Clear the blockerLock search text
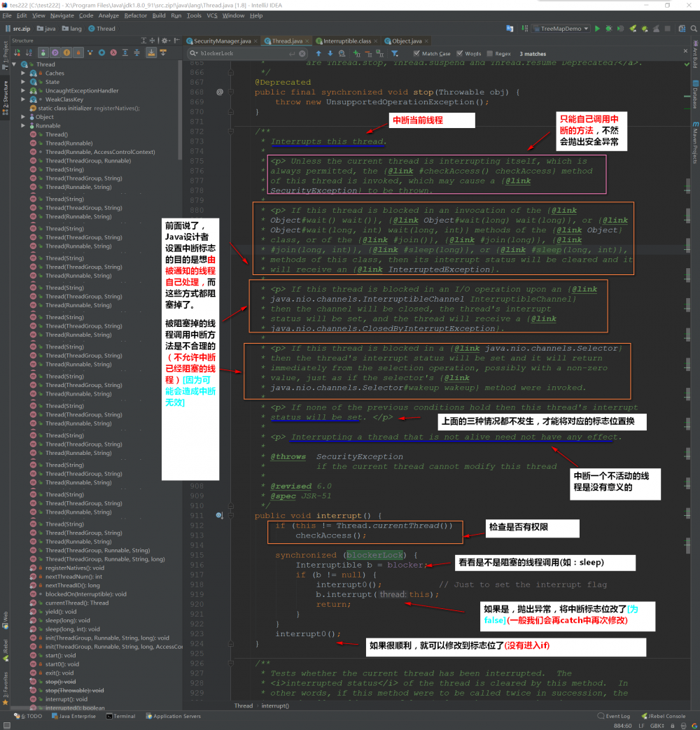Viewport: 700px width, 730px height. pos(302,53)
